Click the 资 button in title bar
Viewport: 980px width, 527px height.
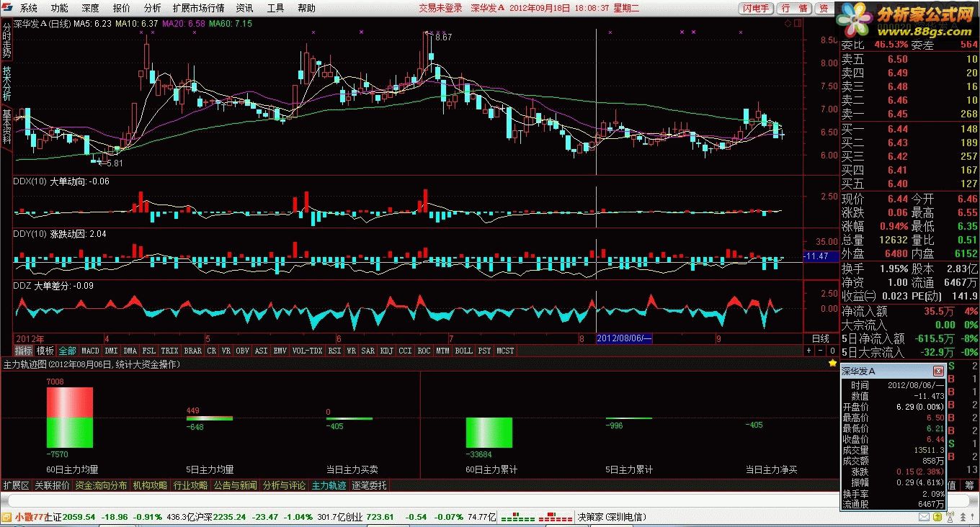[823, 9]
